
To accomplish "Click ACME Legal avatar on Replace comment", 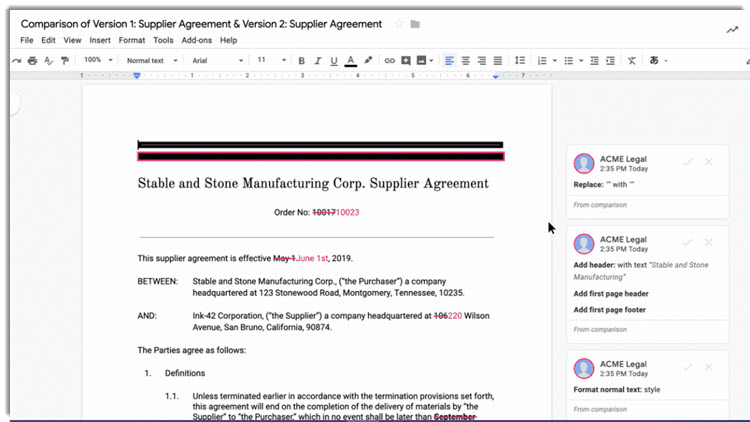I will coord(584,163).
